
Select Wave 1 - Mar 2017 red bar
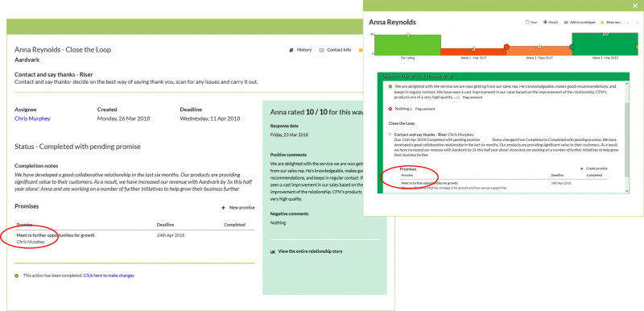(473, 52)
